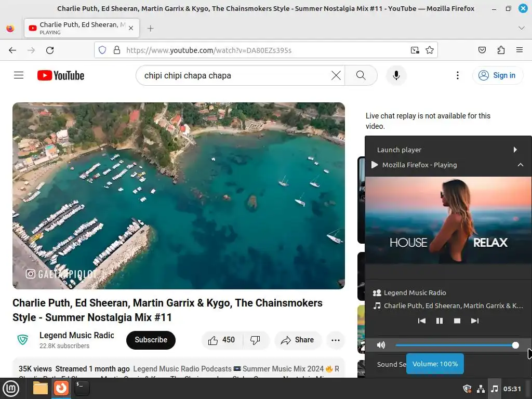This screenshot has width=532, height=399.
Task: Close the Charlie Puth YouTube tab
Action: click(x=131, y=28)
